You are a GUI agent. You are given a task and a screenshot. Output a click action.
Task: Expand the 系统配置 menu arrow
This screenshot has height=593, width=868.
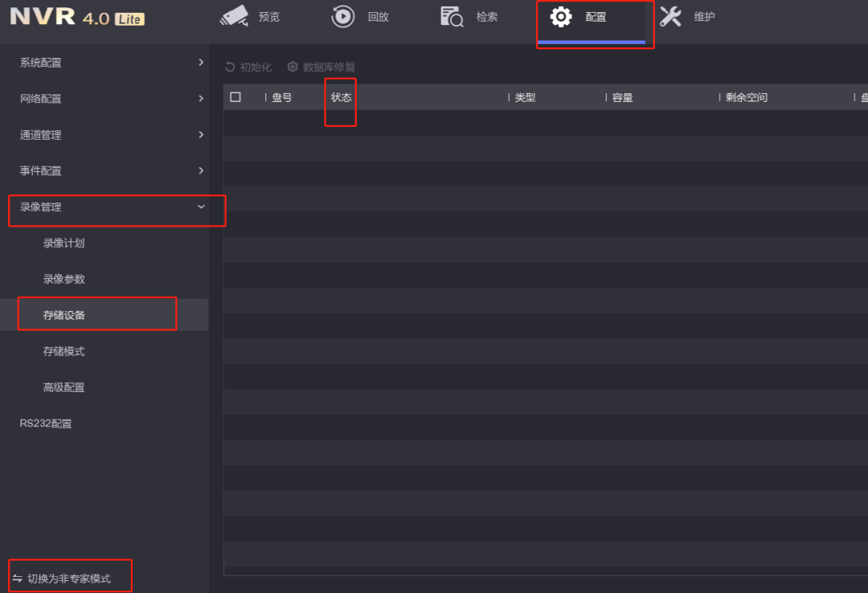(x=201, y=62)
